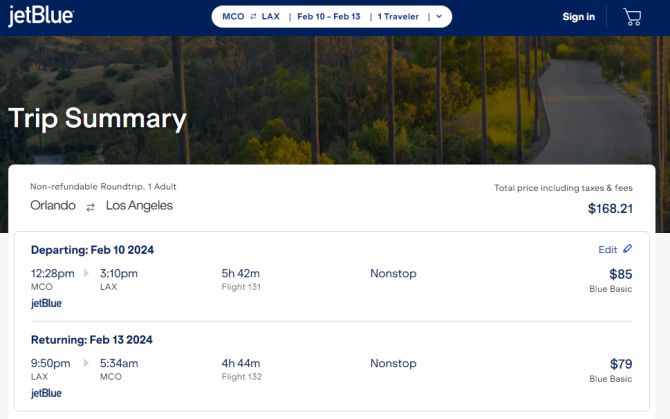This screenshot has width=670, height=419.
Task: Click the 5:34am arrival time
Action: coord(119,363)
